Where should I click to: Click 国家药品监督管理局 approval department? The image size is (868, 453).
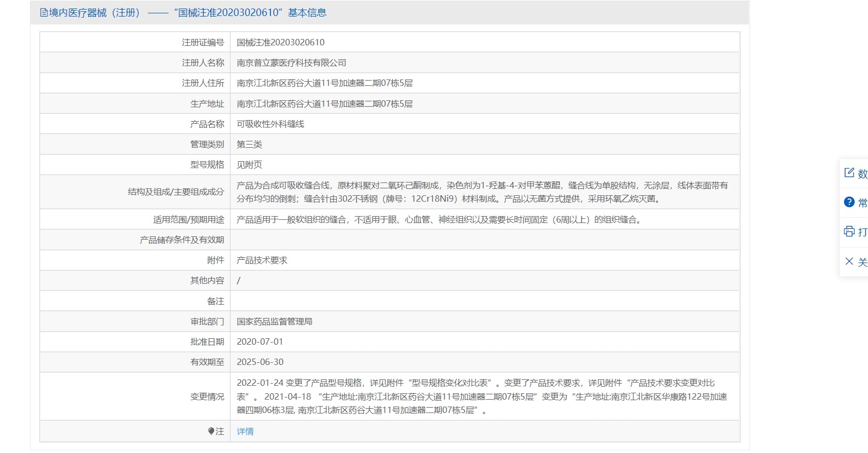click(x=274, y=321)
